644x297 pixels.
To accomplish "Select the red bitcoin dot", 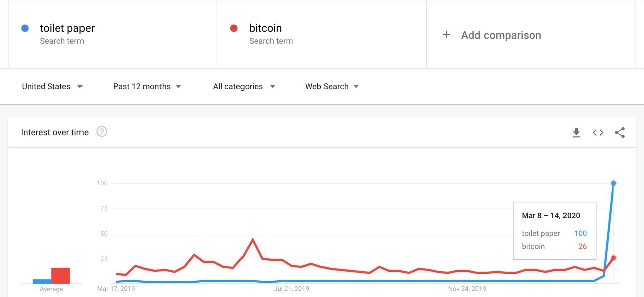I will point(234,28).
